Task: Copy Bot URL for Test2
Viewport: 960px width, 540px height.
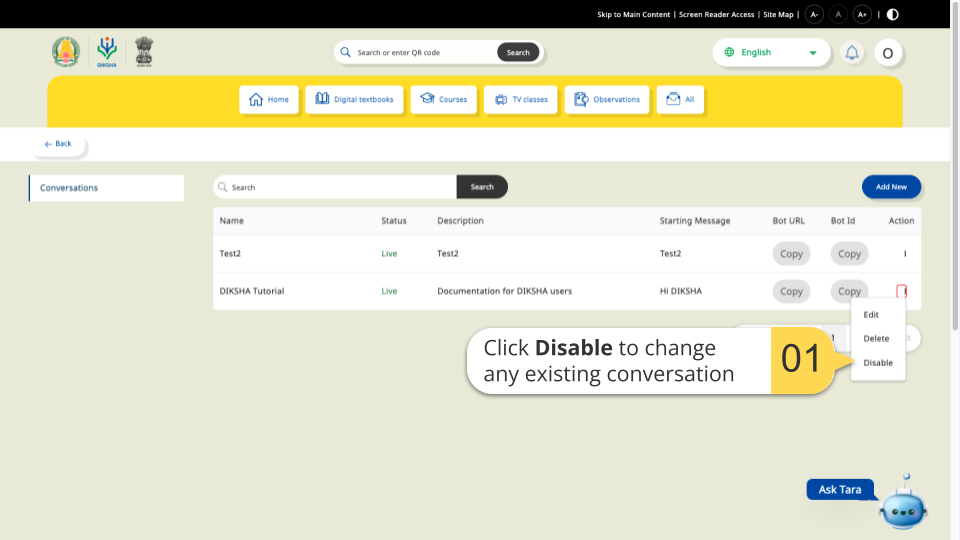Action: tap(791, 254)
